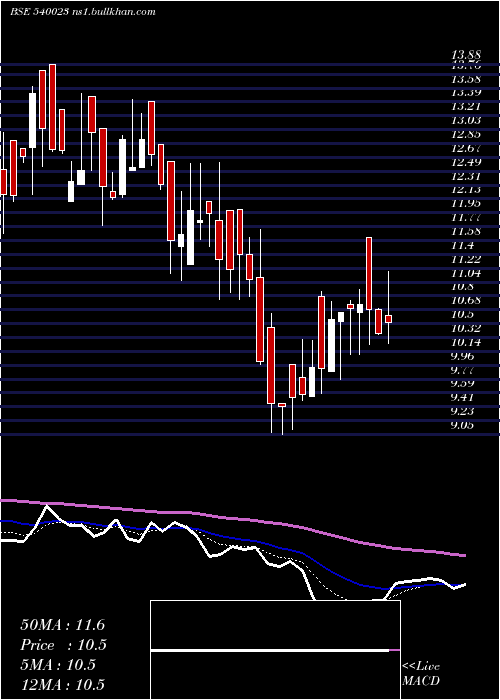
Task: Click the 12MA : 10.5 readout
Action: tap(62, 685)
